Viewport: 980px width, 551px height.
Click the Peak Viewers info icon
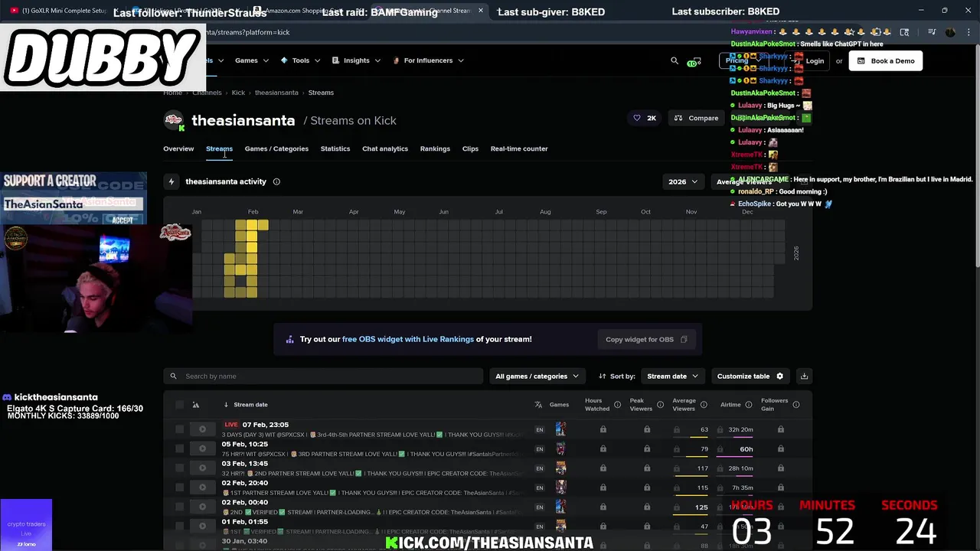(x=660, y=405)
